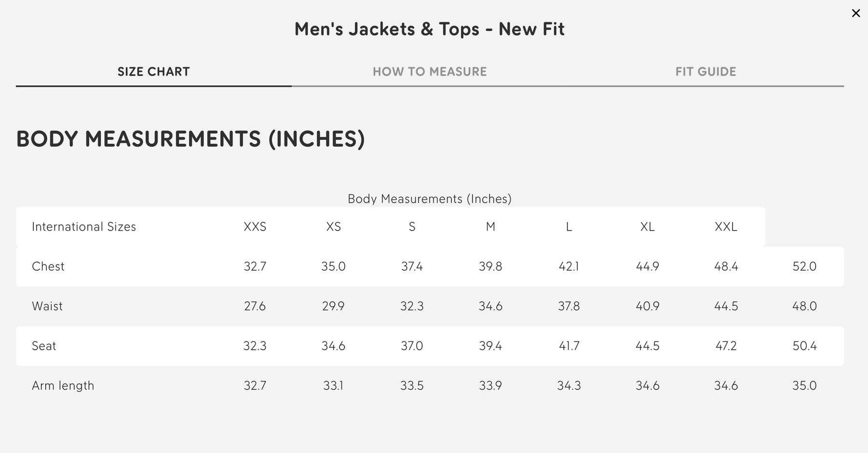Click the International Sizes row label
This screenshot has width=868, height=453.
(84, 227)
